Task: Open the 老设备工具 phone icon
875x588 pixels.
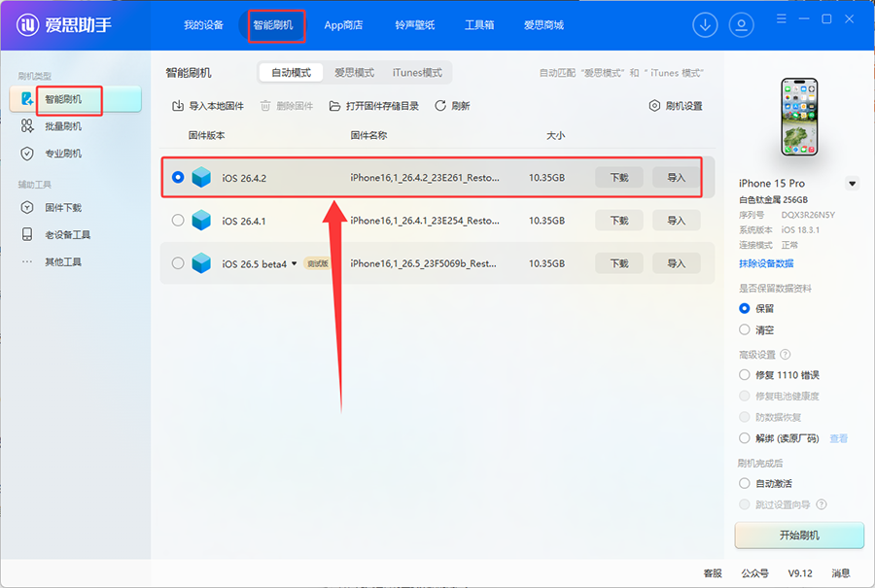Action: tap(27, 234)
